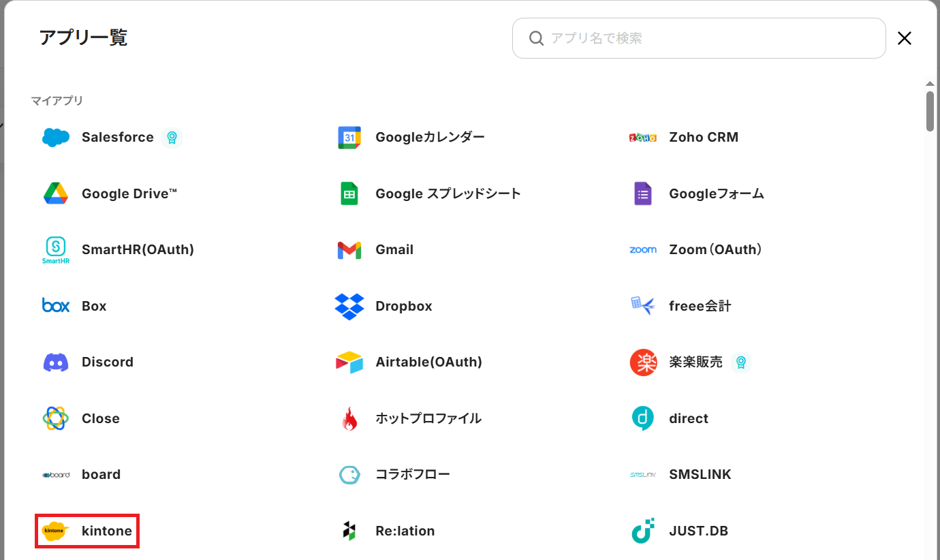Select the teal direct icon
This screenshot has height=560, width=940.
[643, 418]
